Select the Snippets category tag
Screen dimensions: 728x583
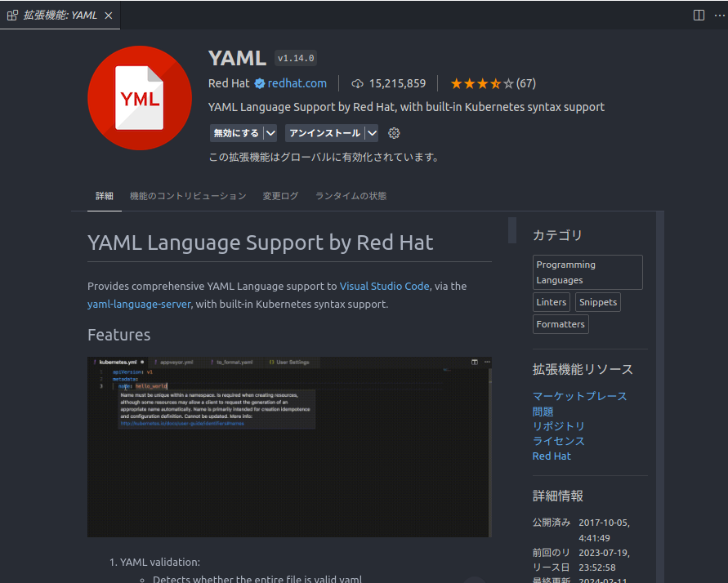pos(598,302)
